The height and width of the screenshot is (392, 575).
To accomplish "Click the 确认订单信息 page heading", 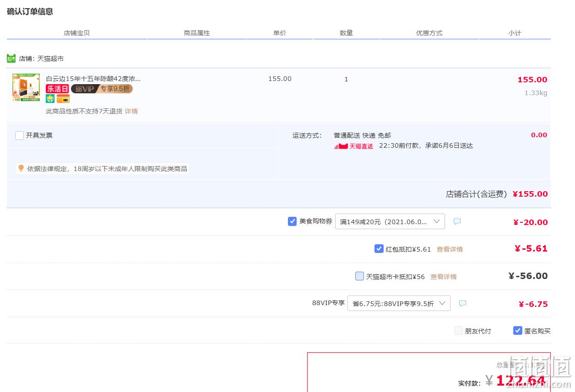I will 30,12.
